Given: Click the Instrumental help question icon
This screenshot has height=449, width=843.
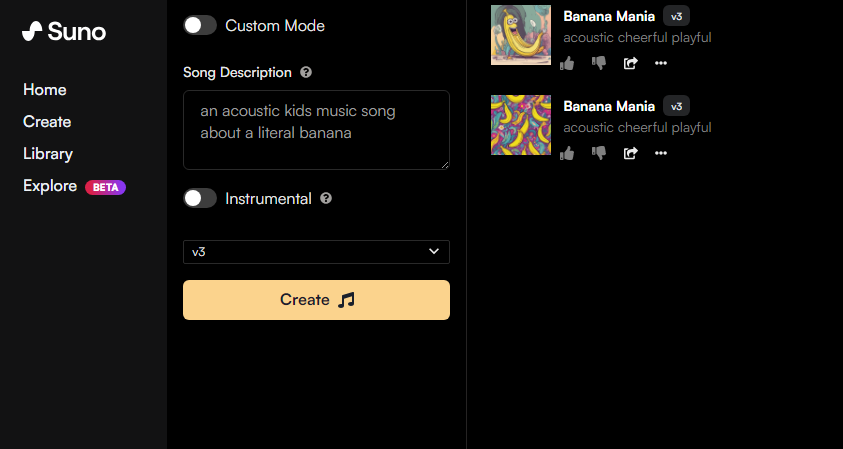Looking at the screenshot, I should pos(326,198).
